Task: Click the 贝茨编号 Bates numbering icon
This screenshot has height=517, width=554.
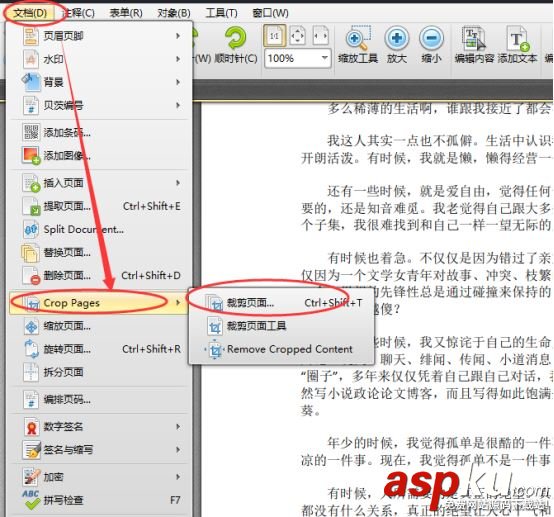Action: pyautogui.click(x=31, y=105)
